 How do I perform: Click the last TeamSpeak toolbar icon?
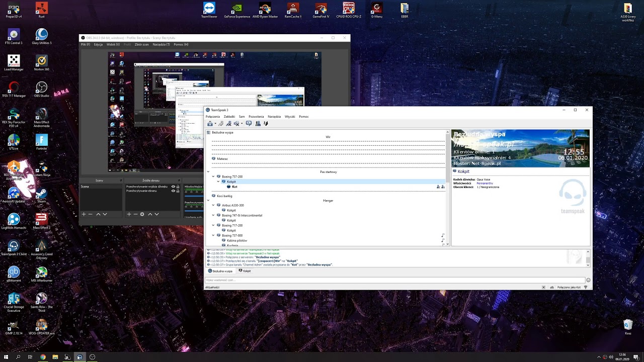coord(266,123)
